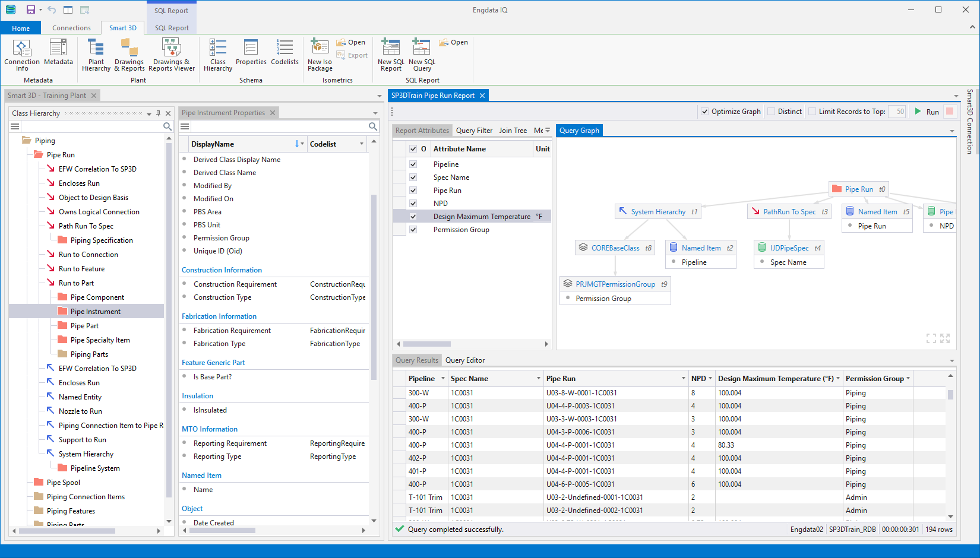Pin the Class Hierarchy panel
The width and height of the screenshot is (980, 558).
point(158,113)
